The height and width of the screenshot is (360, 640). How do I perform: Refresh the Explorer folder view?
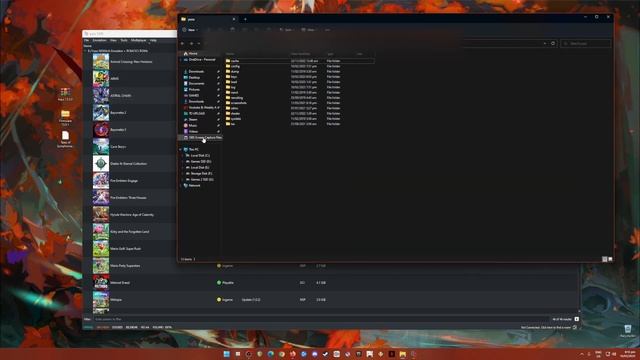tap(553, 43)
